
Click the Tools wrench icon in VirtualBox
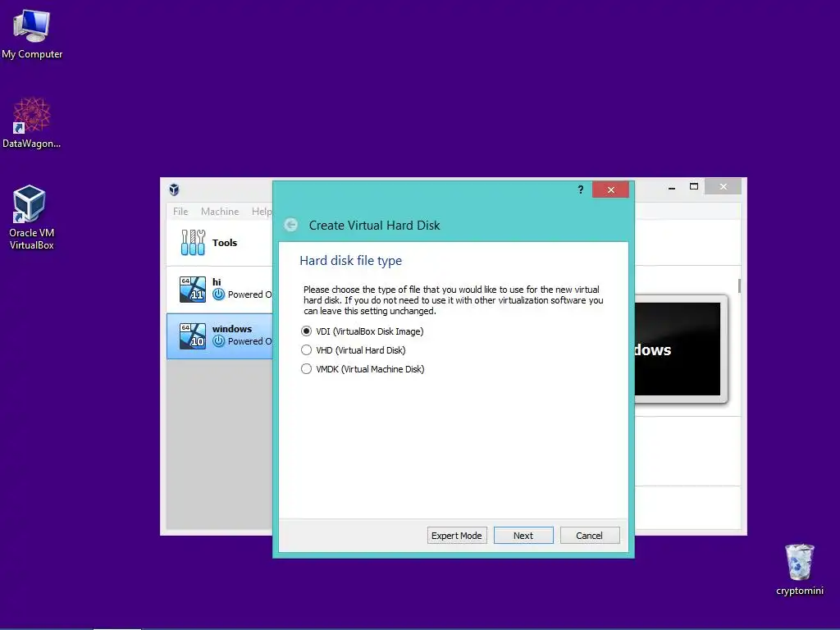(x=193, y=243)
